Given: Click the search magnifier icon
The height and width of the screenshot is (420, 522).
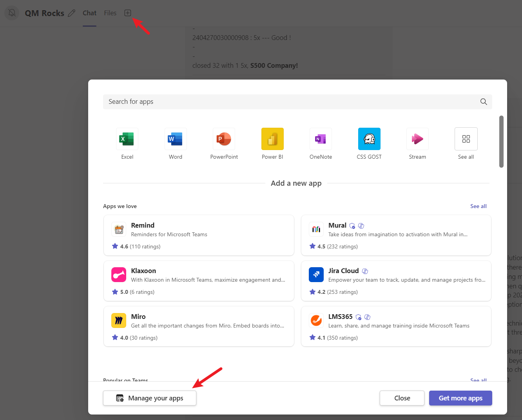Looking at the screenshot, I should click(x=484, y=102).
